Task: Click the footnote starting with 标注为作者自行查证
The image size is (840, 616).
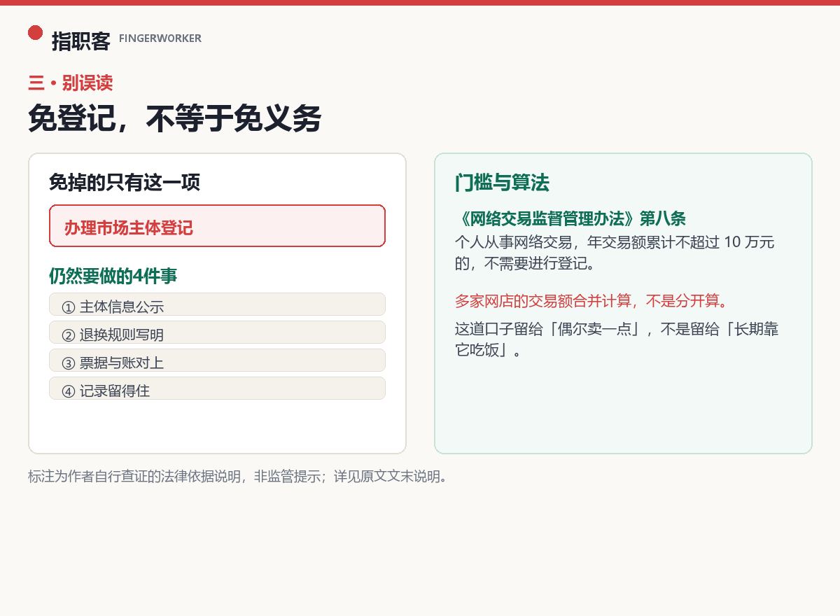Action: pos(237,477)
